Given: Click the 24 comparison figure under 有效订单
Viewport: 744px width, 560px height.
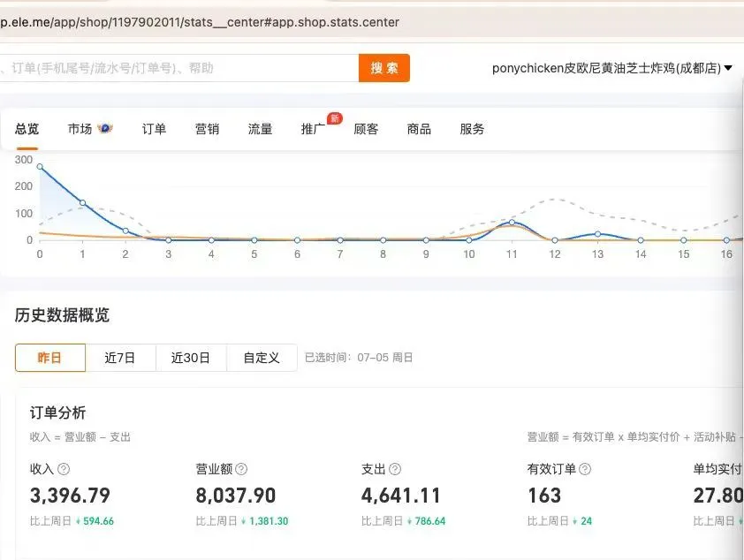Looking at the screenshot, I should pyautogui.click(x=587, y=521).
